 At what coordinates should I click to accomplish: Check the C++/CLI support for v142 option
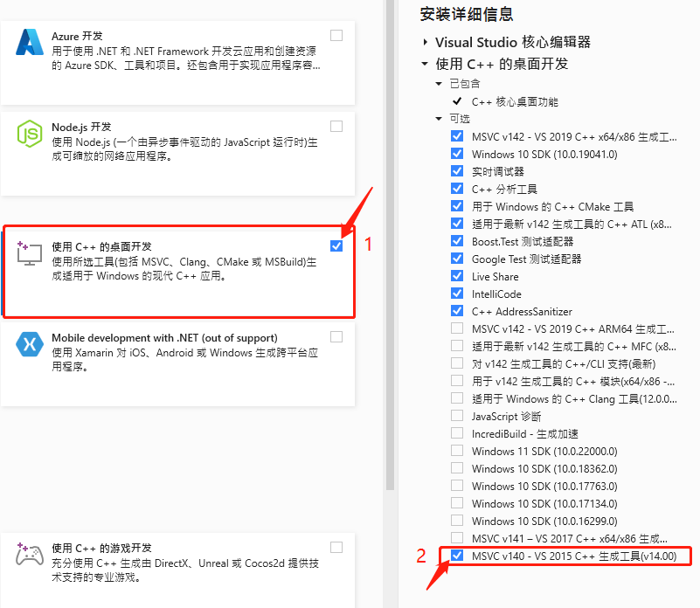click(x=457, y=363)
